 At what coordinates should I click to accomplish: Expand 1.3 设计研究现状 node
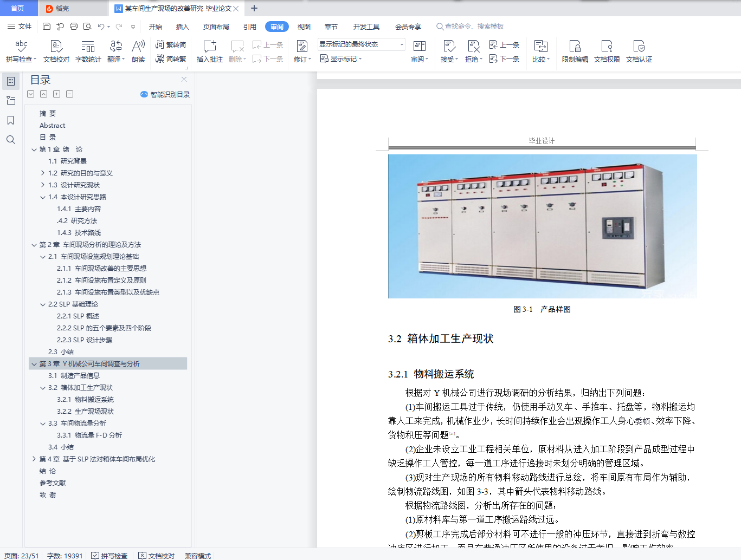(43, 185)
